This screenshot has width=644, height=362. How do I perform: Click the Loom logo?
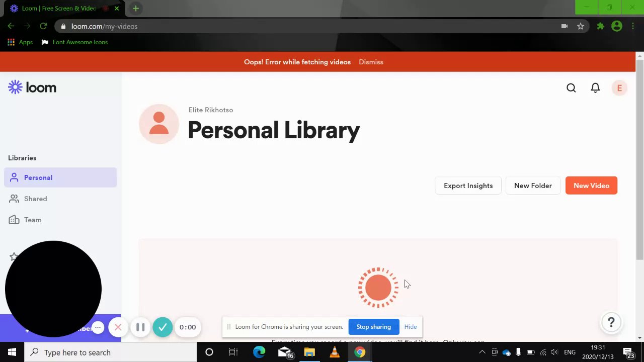coord(32,87)
